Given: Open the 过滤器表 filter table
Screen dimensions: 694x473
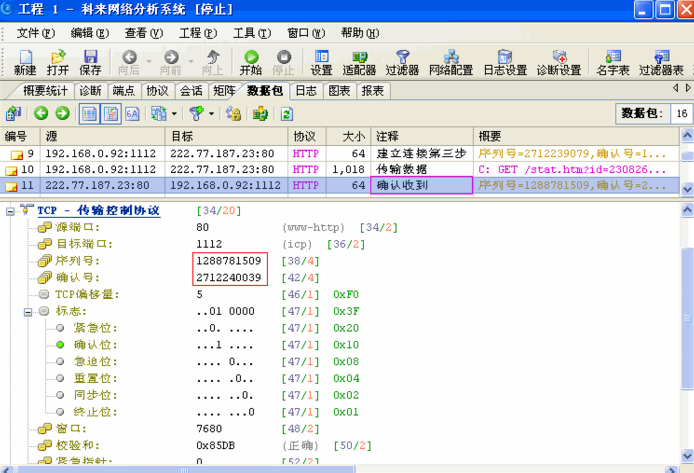Looking at the screenshot, I should pyautogui.click(x=661, y=62).
